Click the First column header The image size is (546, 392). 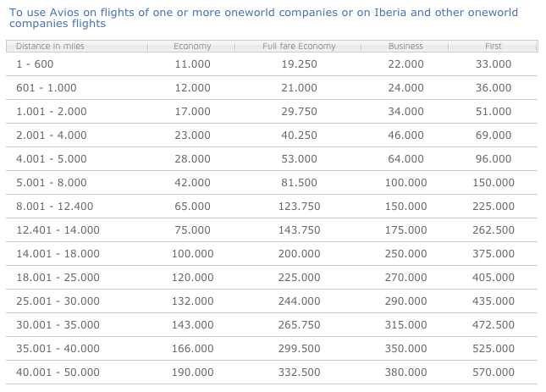click(x=494, y=46)
